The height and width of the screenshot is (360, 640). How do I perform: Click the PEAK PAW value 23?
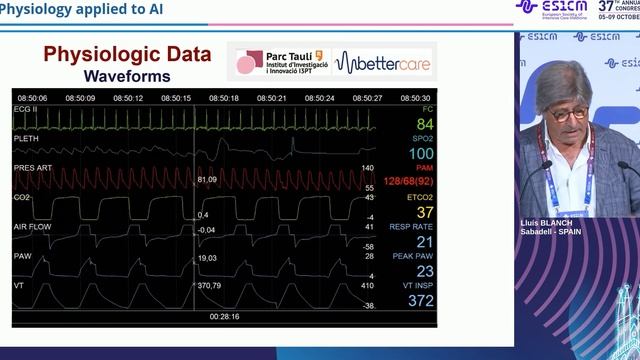click(x=425, y=271)
